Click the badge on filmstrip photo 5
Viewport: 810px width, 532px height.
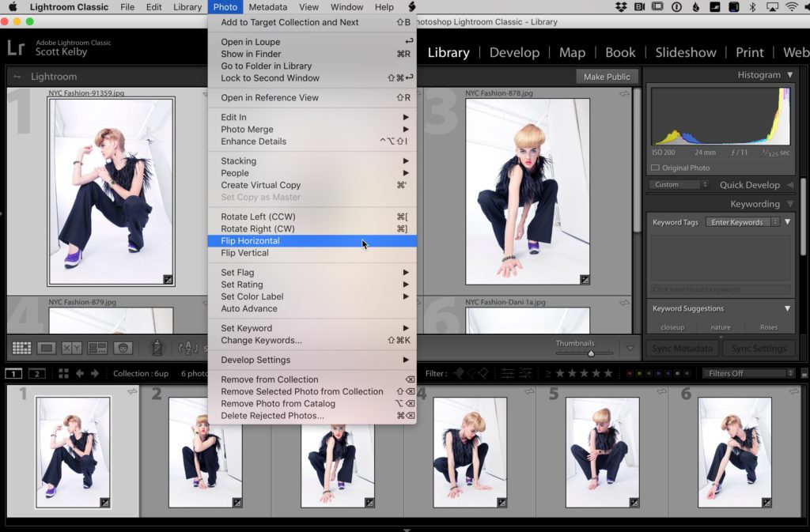click(634, 502)
